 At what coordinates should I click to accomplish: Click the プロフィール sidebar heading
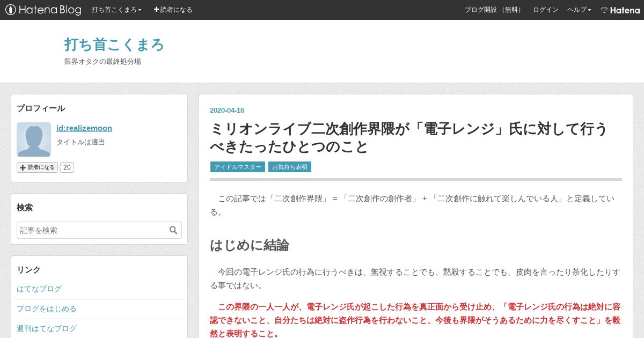click(x=41, y=108)
